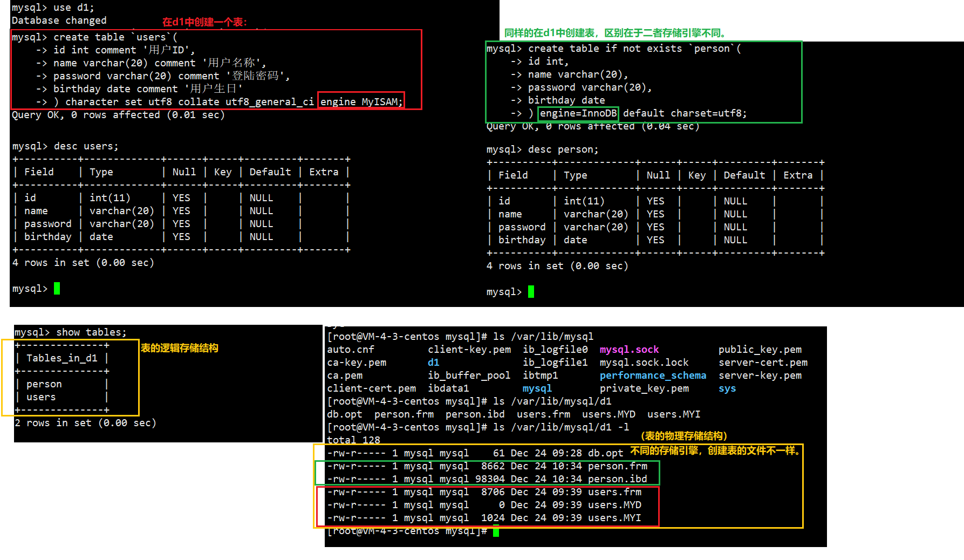The width and height of the screenshot is (964, 560).
Task: Select the 'mysql> desc person;' command
Action: 542,149
